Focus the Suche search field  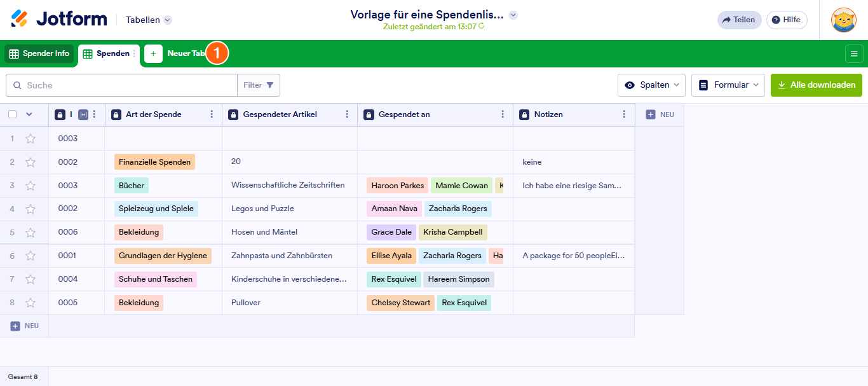point(121,85)
